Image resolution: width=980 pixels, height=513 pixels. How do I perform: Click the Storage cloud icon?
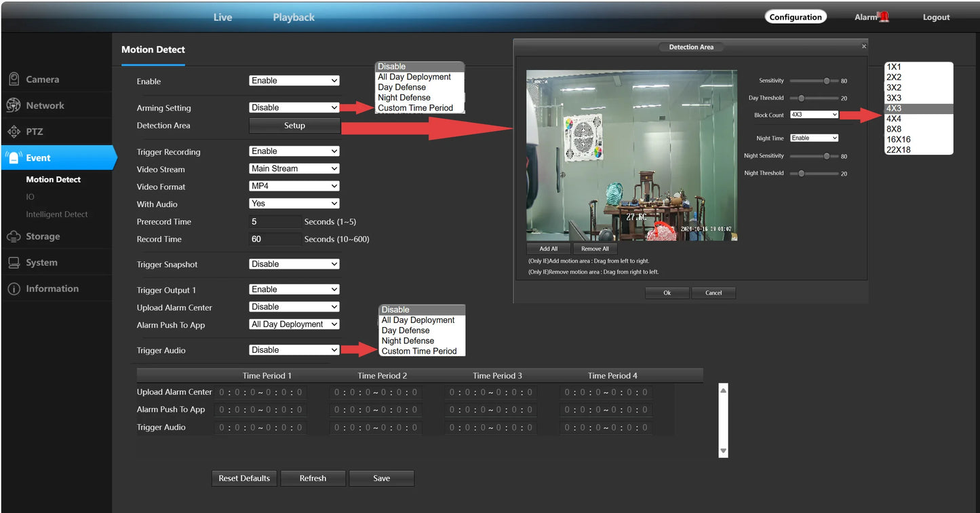[14, 236]
